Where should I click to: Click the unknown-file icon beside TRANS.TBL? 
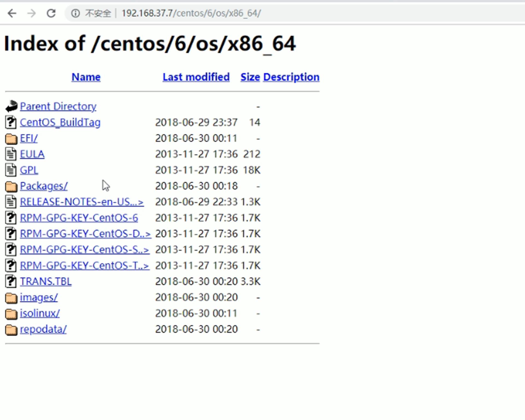coord(11,282)
